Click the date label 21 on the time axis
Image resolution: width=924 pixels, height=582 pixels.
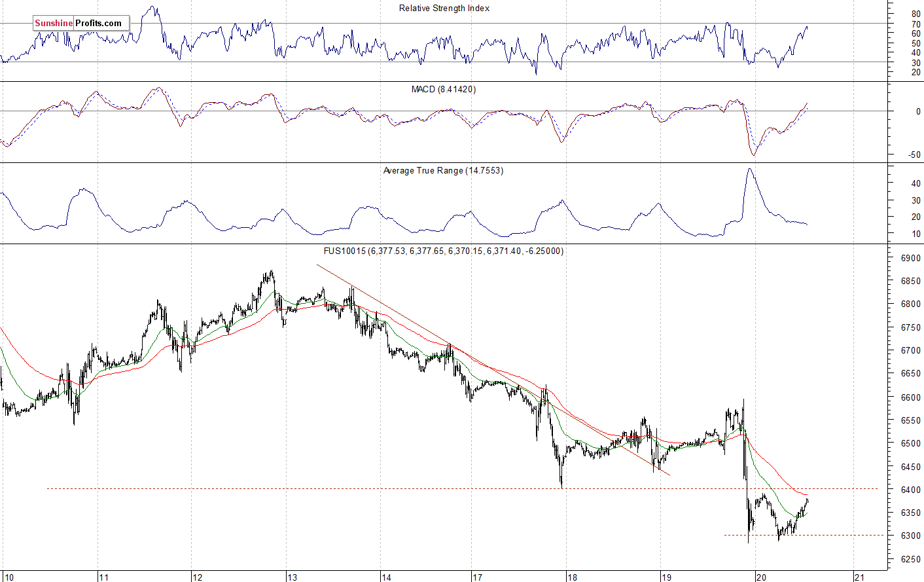pos(860,577)
